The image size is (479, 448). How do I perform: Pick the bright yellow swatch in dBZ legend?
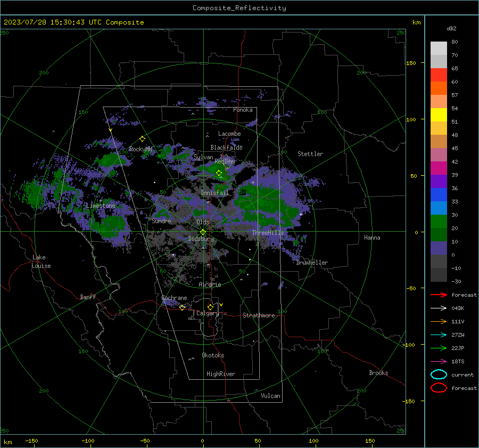439,115
